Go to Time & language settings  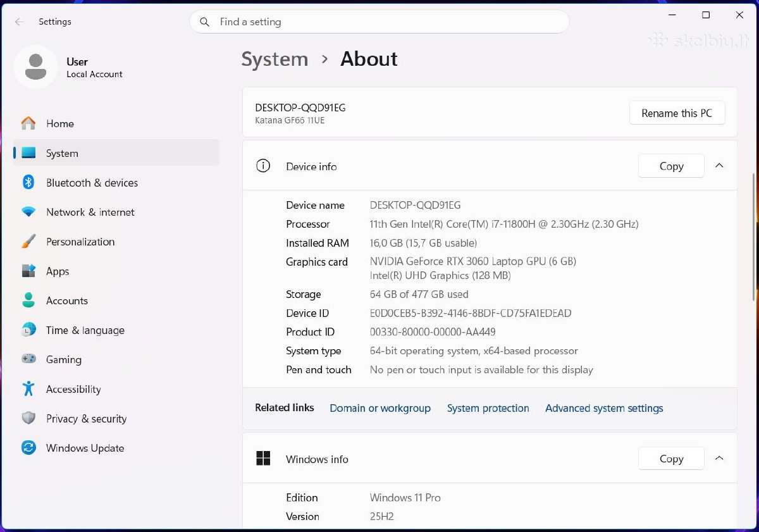[x=116, y=330]
